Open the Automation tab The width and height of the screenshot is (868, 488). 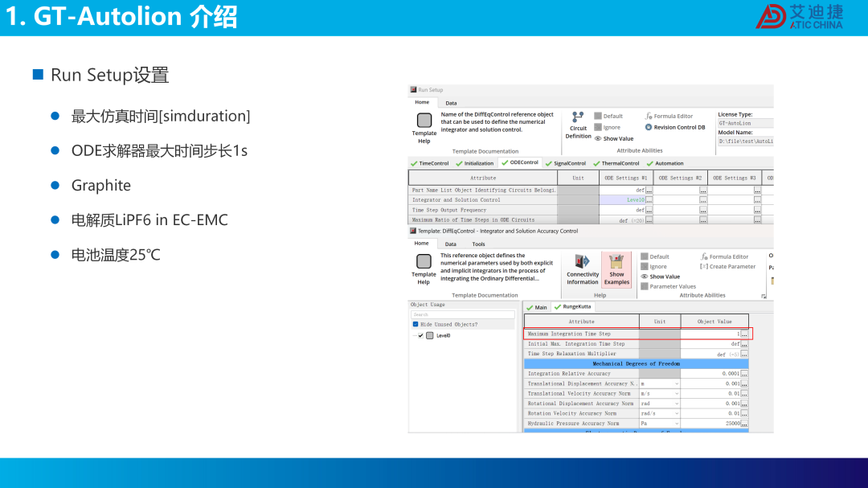pos(665,163)
